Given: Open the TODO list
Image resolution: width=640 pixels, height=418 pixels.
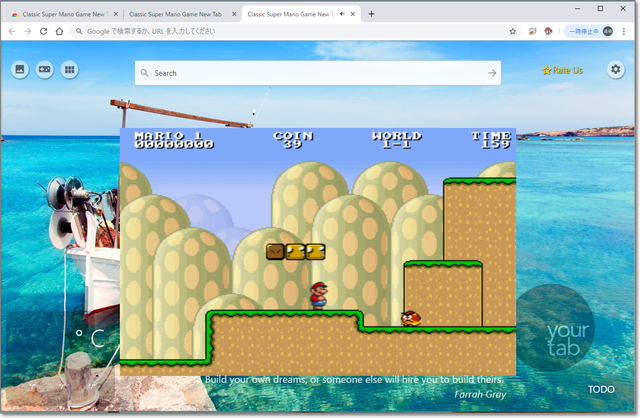Looking at the screenshot, I should [601, 389].
